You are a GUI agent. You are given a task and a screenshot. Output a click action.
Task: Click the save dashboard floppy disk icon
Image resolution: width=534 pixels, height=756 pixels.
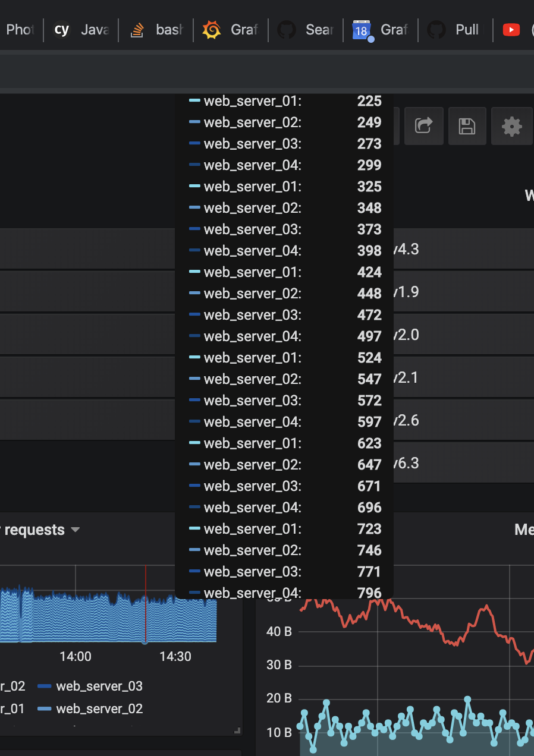[x=467, y=126]
